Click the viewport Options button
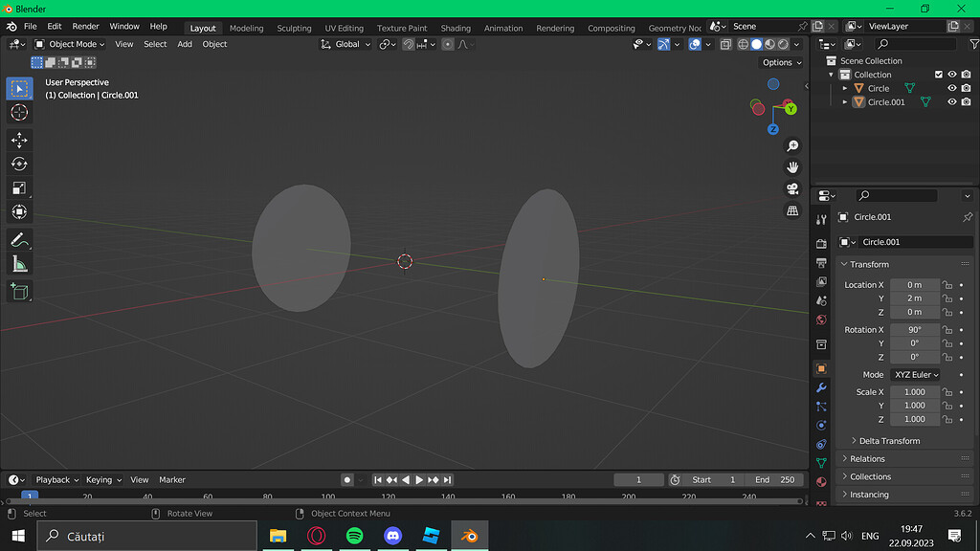This screenshot has height=551, width=980. [x=782, y=61]
